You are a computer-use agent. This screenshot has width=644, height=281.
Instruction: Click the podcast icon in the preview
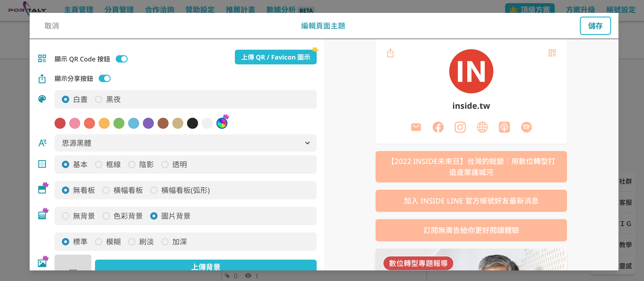504,127
